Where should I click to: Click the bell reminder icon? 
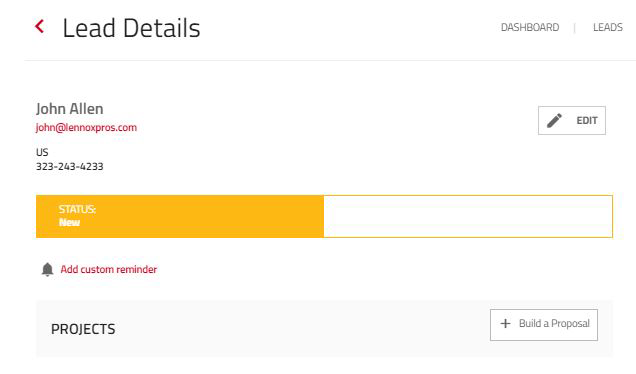[47, 269]
